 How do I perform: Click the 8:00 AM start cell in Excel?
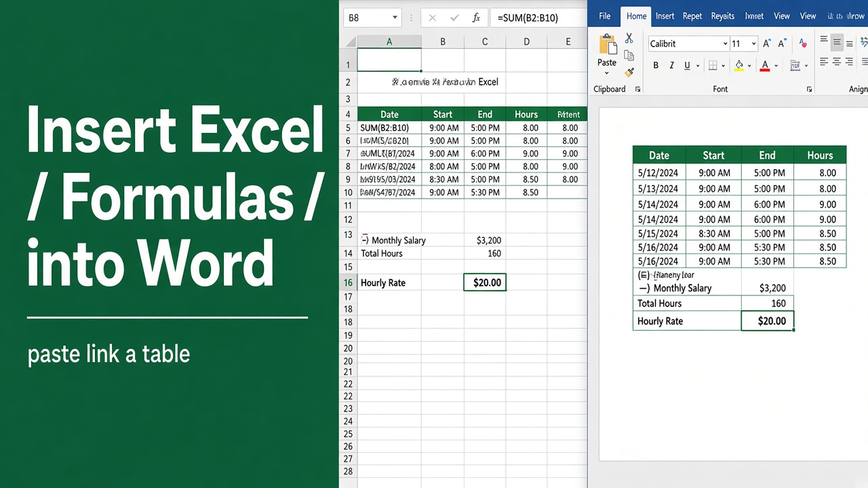tap(443, 167)
